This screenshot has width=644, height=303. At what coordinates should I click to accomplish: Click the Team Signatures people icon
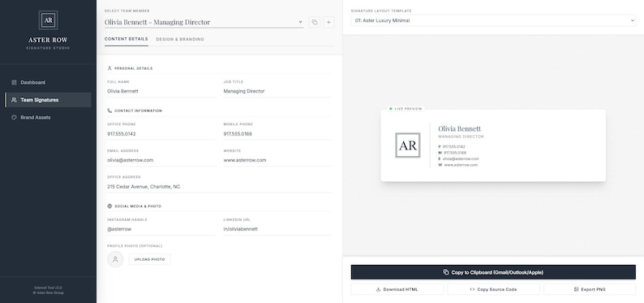(x=14, y=100)
